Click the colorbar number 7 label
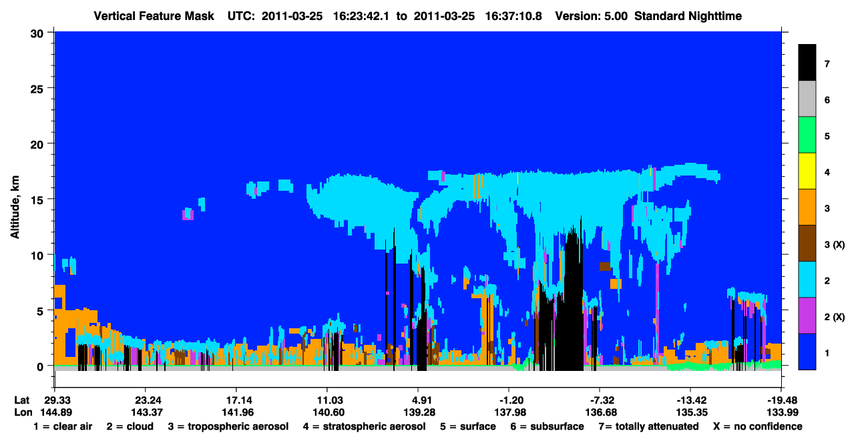Image resolution: width=868 pixels, height=445 pixels. (827, 64)
